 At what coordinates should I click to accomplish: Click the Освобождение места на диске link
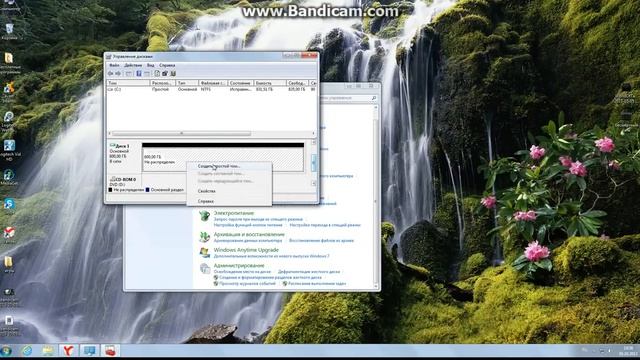pos(242,271)
